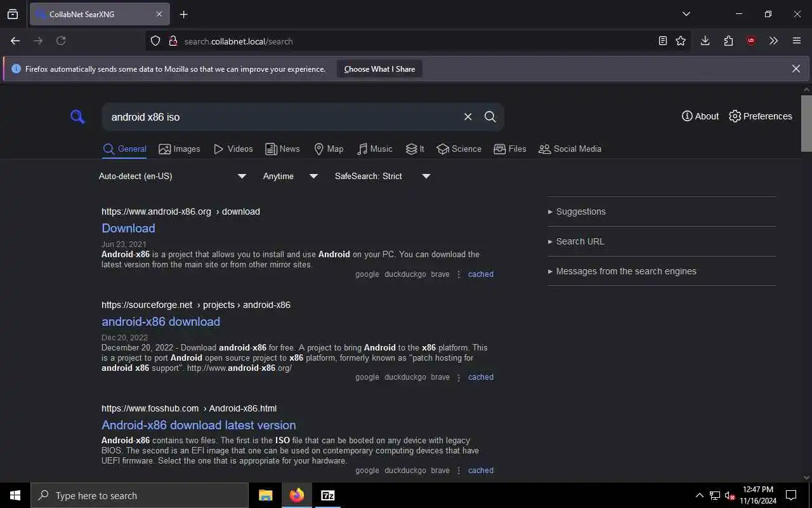Open cached link for fosshub result
Viewport: 812px width, 508px height.
pyautogui.click(x=481, y=471)
